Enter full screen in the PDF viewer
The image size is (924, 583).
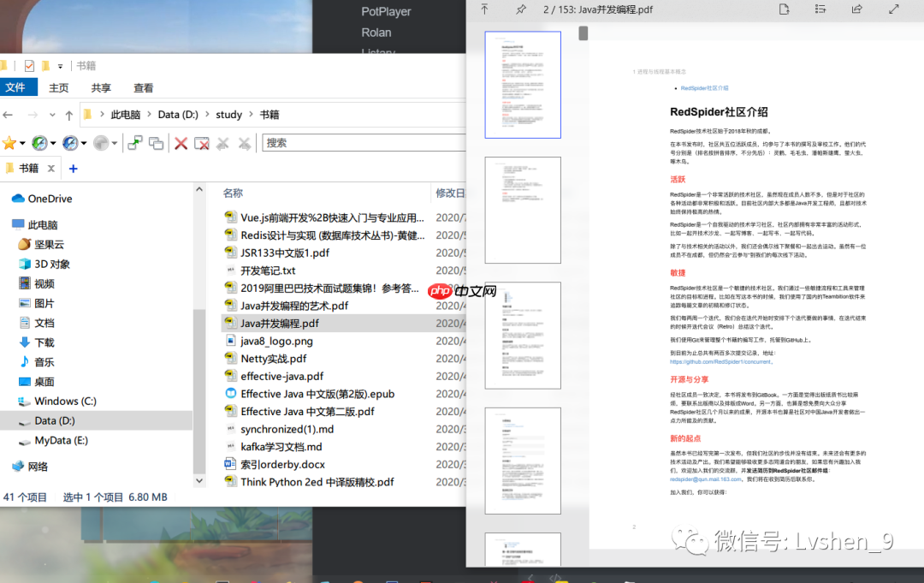point(892,9)
